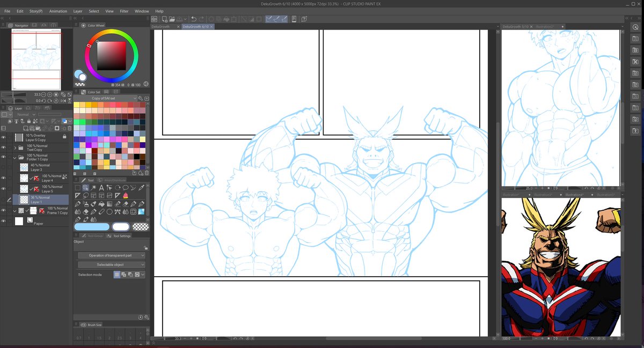
Task: Select the light blue main color swatch
Action: (x=92, y=227)
